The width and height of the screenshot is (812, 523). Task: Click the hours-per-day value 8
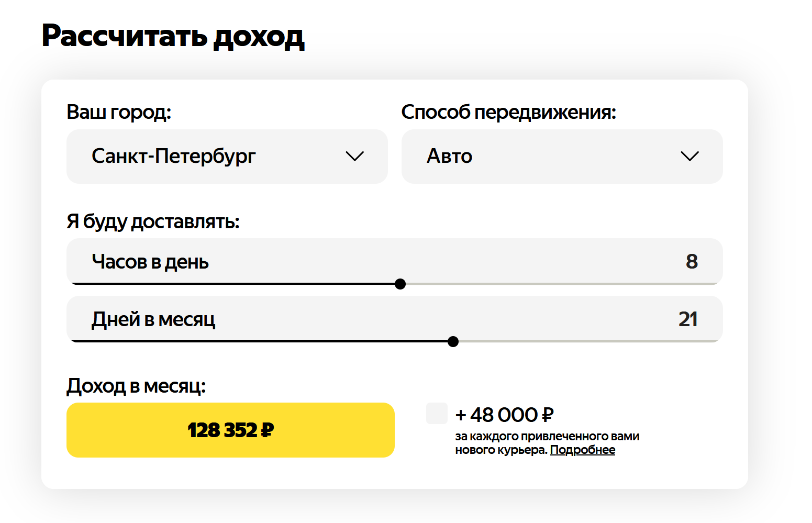tap(692, 261)
